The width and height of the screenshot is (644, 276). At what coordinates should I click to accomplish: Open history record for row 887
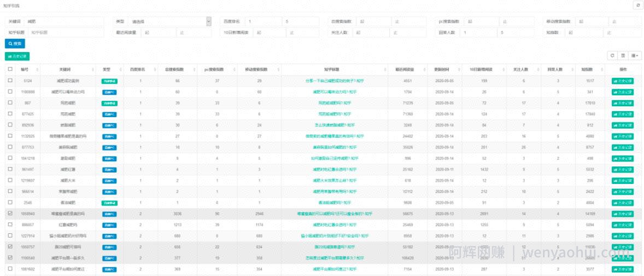[x=623, y=103]
